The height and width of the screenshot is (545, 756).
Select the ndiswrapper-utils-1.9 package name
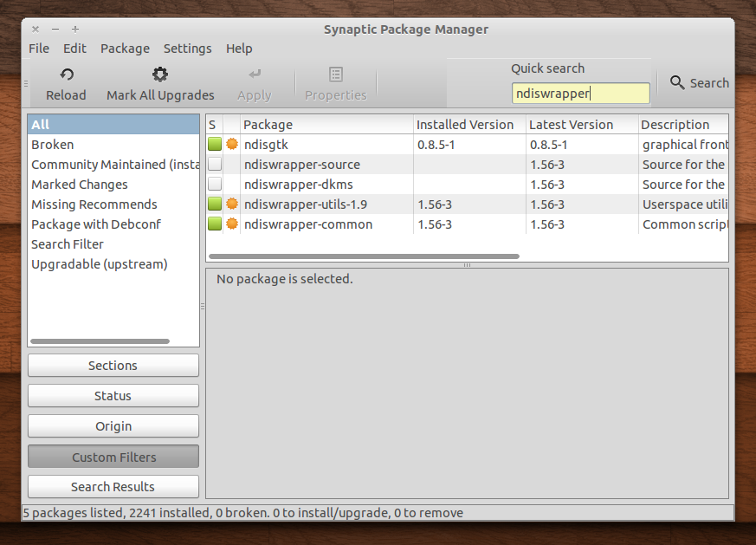pos(306,204)
